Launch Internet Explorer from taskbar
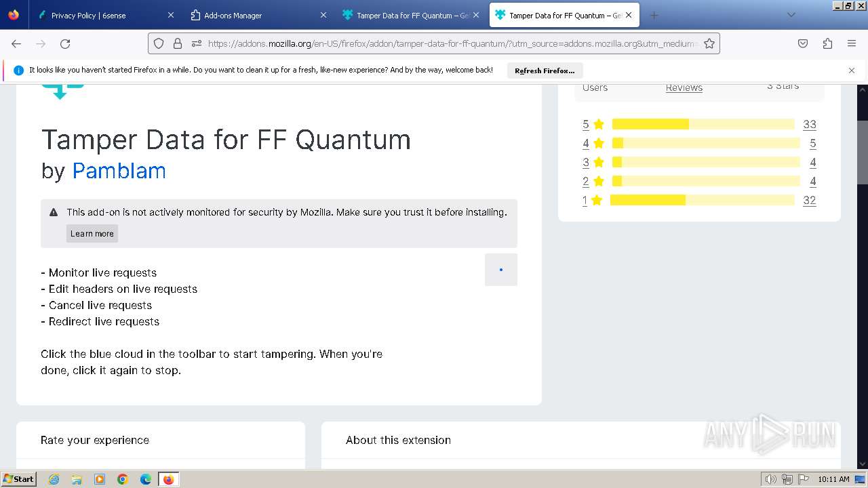The image size is (868, 488). point(54,479)
